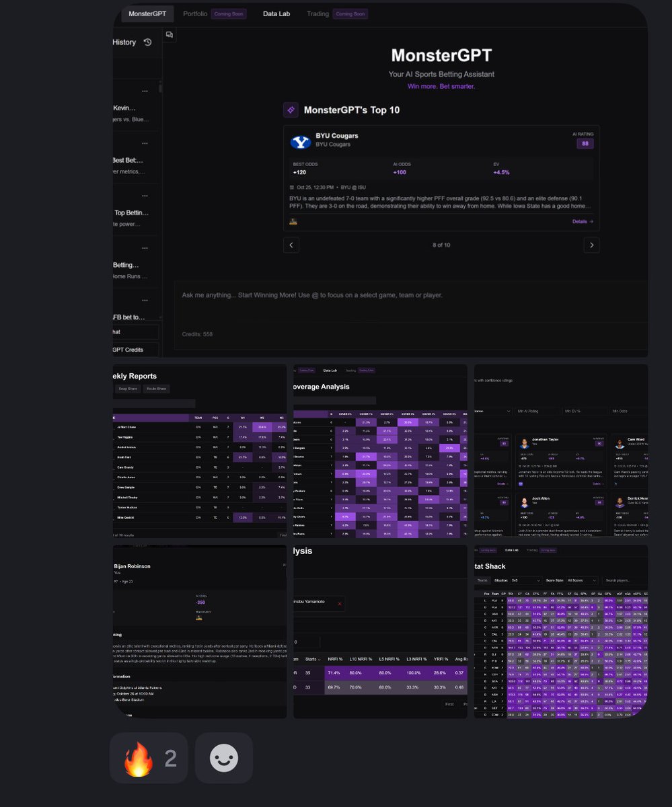Click the sparkle icon beside MonsterGPT's Top 10
This screenshot has height=807, width=672.
291,110
